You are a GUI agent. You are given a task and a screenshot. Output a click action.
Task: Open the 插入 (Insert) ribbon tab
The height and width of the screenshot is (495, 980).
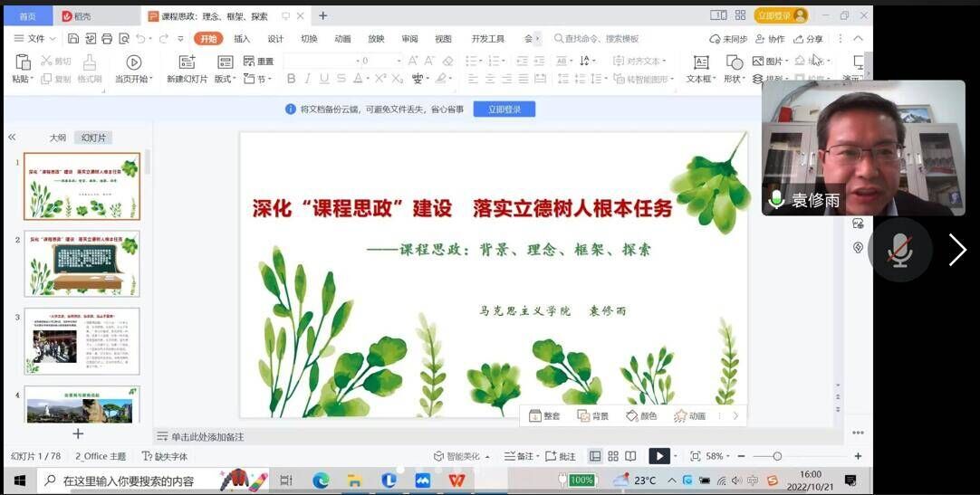pyautogui.click(x=242, y=39)
